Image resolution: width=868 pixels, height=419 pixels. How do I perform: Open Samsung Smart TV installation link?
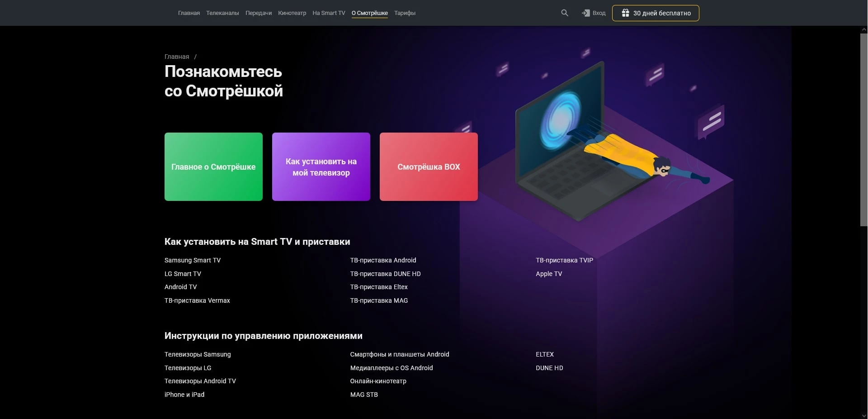[x=193, y=260]
